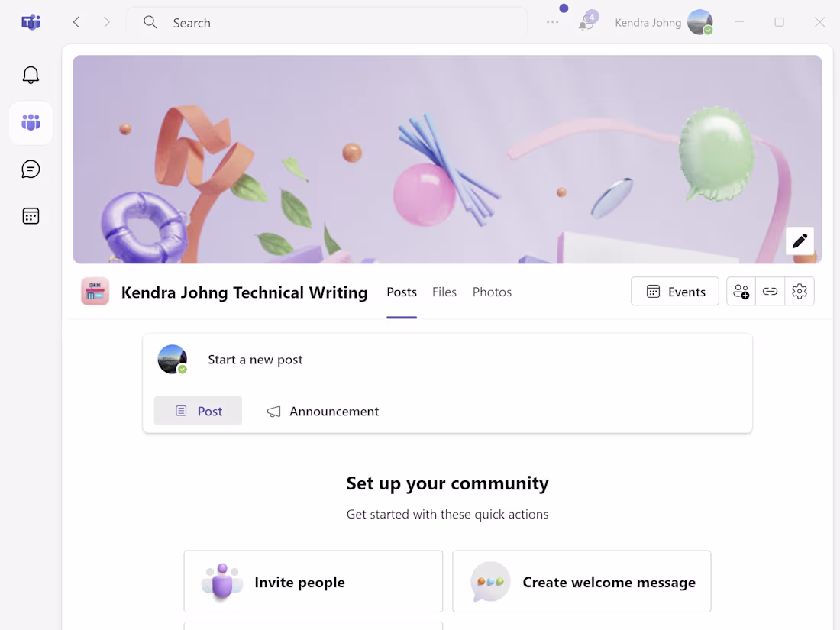Screen dimensions: 840x630
Task: Open the notifications bell with badge
Action: click(587, 22)
